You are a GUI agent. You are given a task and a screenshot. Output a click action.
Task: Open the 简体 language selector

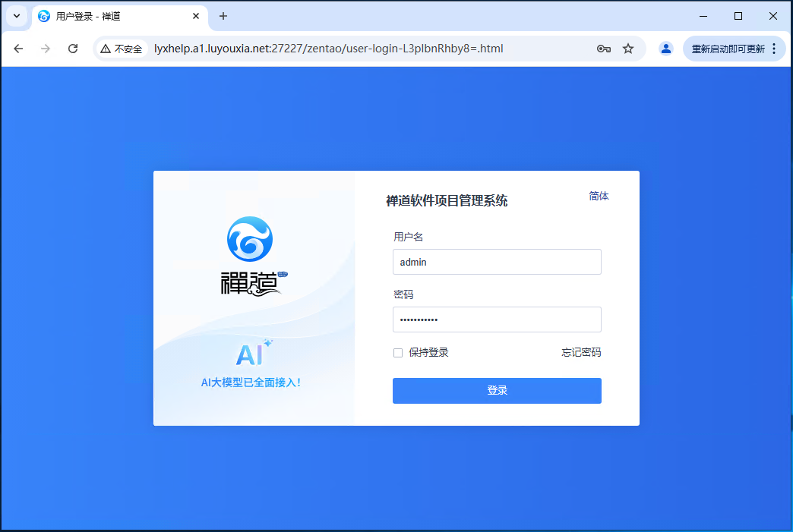(x=599, y=196)
